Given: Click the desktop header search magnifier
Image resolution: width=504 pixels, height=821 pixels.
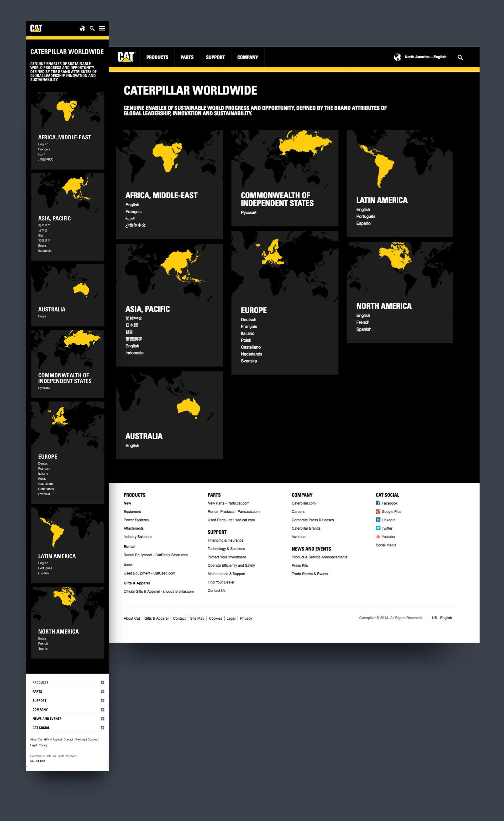Looking at the screenshot, I should pyautogui.click(x=460, y=57).
